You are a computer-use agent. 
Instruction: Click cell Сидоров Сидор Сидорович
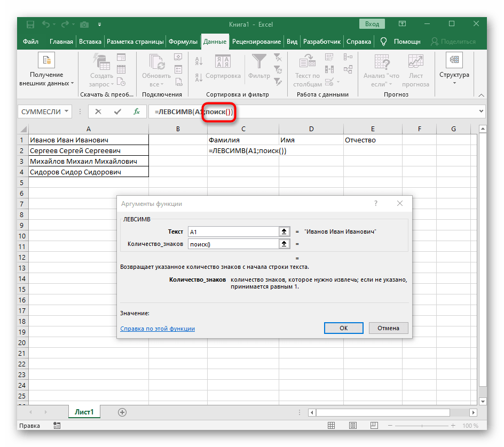pyautogui.click(x=89, y=172)
